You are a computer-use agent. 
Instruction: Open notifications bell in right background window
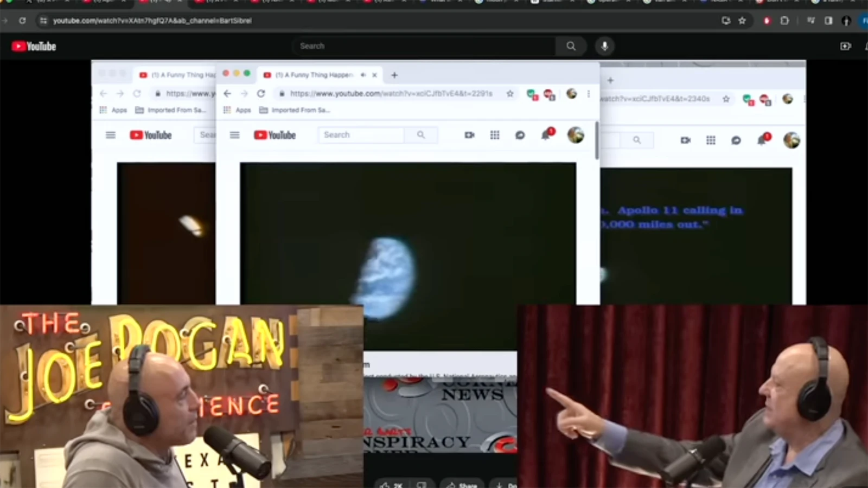(763, 139)
